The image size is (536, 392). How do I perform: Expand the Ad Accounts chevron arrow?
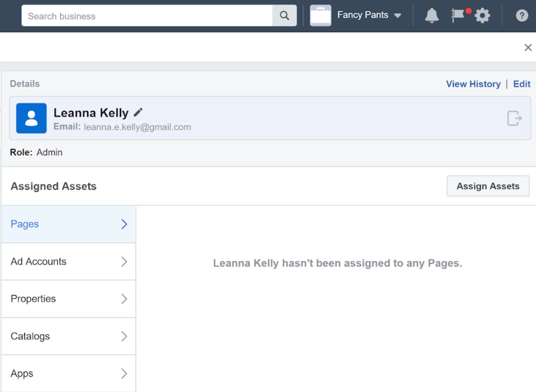(124, 261)
